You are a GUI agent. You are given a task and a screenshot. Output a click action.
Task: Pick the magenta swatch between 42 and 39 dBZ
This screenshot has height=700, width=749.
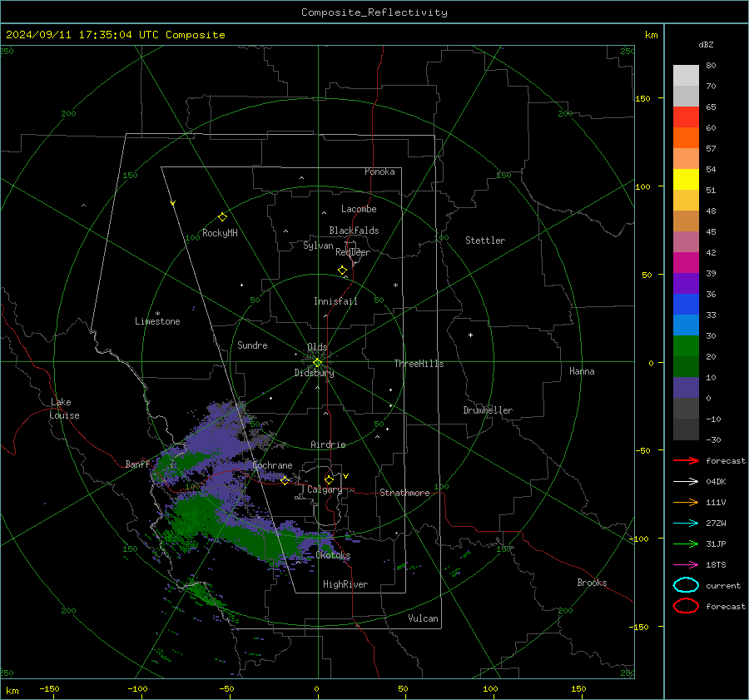point(686,263)
